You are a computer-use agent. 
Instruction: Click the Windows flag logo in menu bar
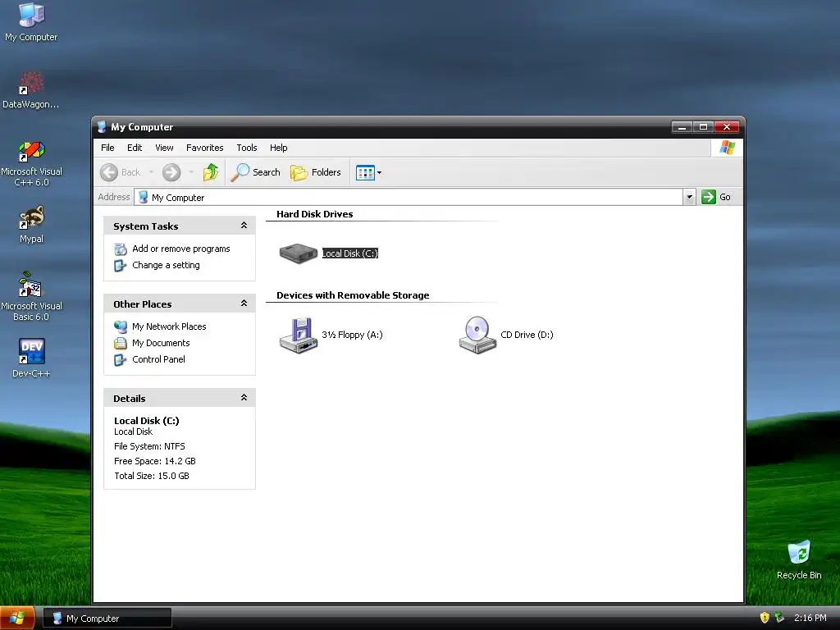[x=728, y=148]
